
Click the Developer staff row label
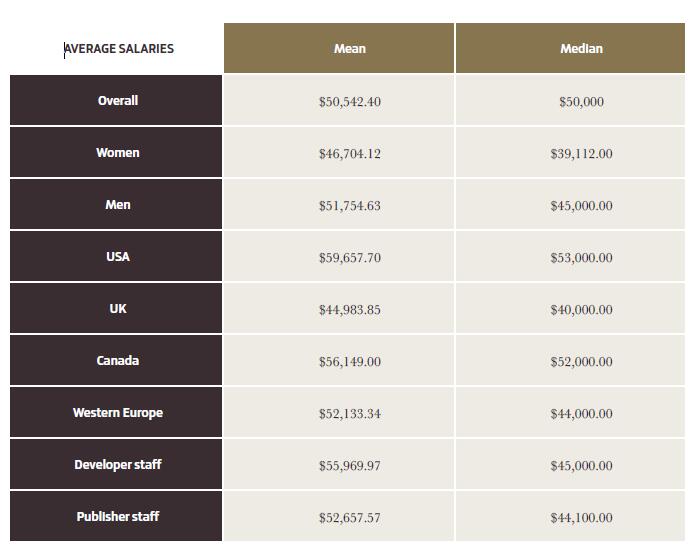(x=116, y=464)
